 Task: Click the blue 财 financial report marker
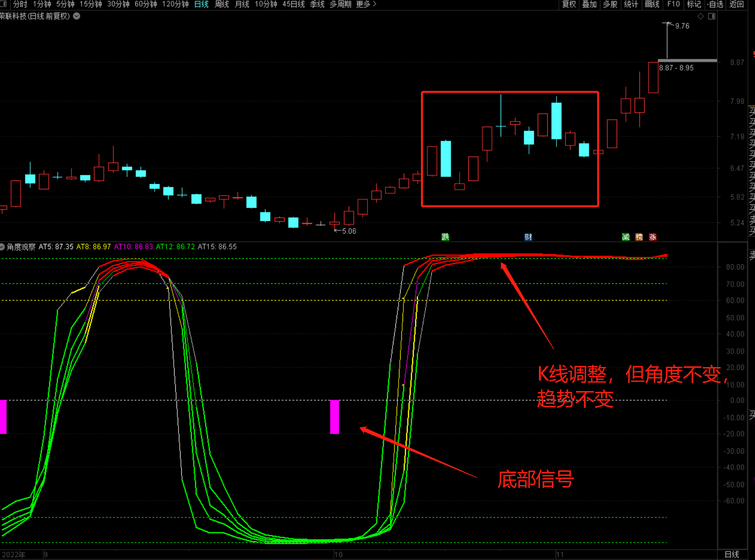[x=528, y=237]
